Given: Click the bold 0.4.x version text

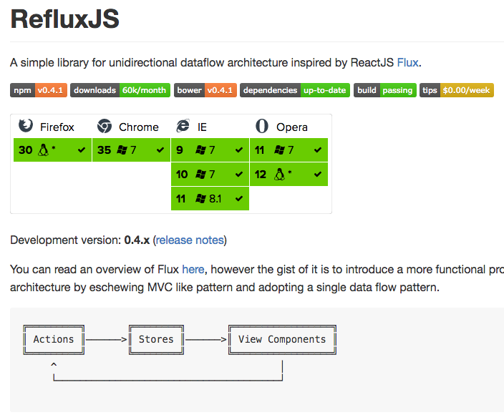Looking at the screenshot, I should pyautogui.click(x=137, y=240).
